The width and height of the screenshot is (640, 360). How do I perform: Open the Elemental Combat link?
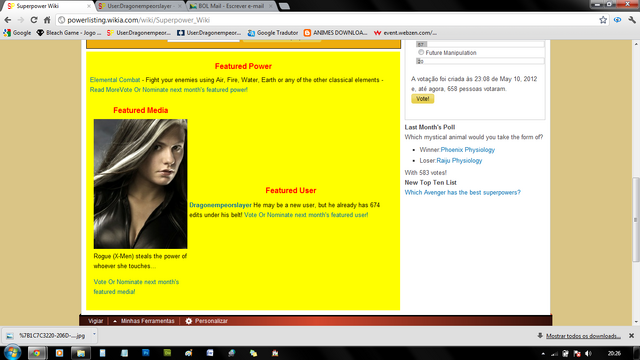point(115,80)
